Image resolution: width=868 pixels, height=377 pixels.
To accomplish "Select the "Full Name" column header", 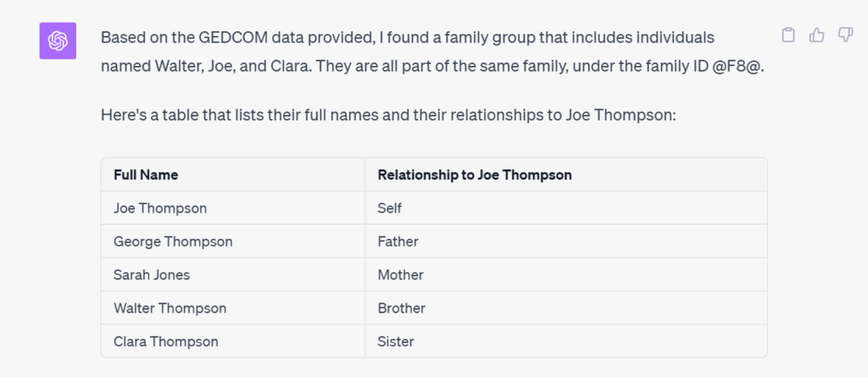I will pyautogui.click(x=233, y=175).
